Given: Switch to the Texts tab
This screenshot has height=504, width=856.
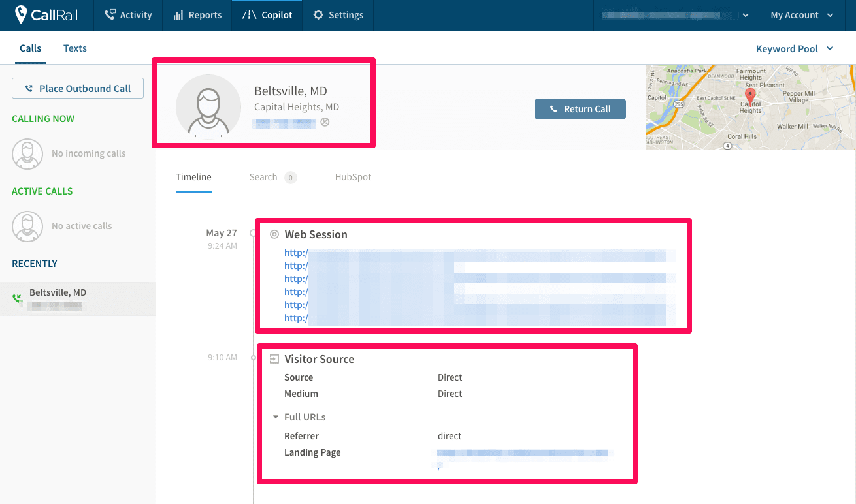Looking at the screenshot, I should click(x=74, y=48).
